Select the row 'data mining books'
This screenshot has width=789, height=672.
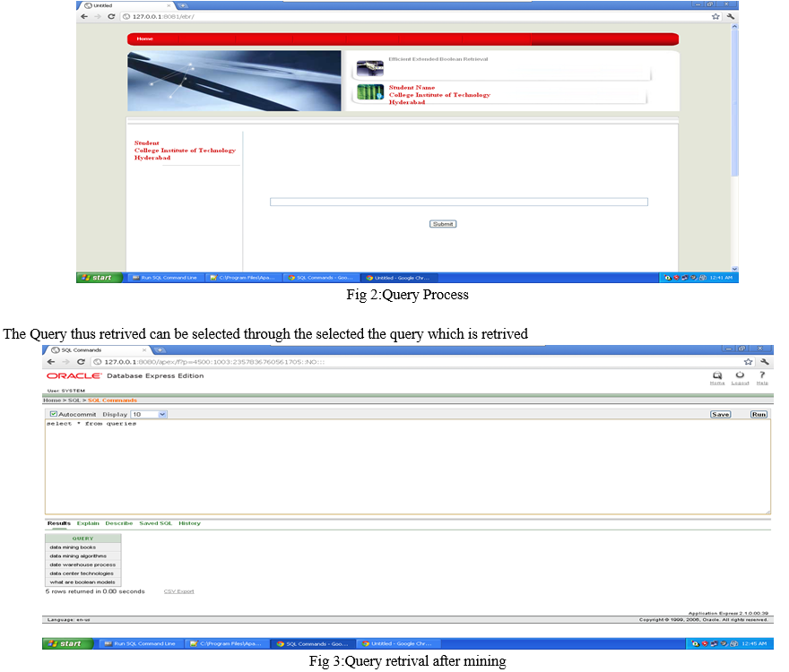point(83,547)
